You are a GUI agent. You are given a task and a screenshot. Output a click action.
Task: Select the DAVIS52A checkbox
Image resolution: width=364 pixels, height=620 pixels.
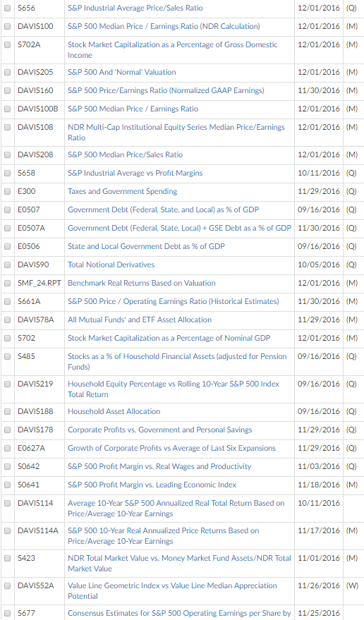click(7, 586)
